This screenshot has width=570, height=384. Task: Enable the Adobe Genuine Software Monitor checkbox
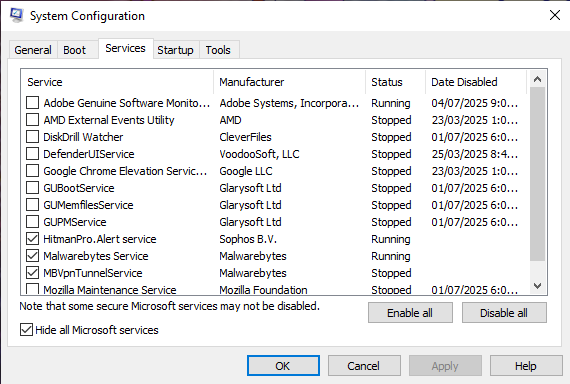32,103
